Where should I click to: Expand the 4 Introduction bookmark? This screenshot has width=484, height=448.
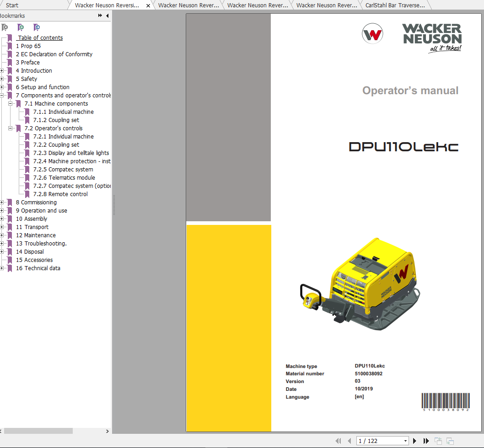coord(1,71)
